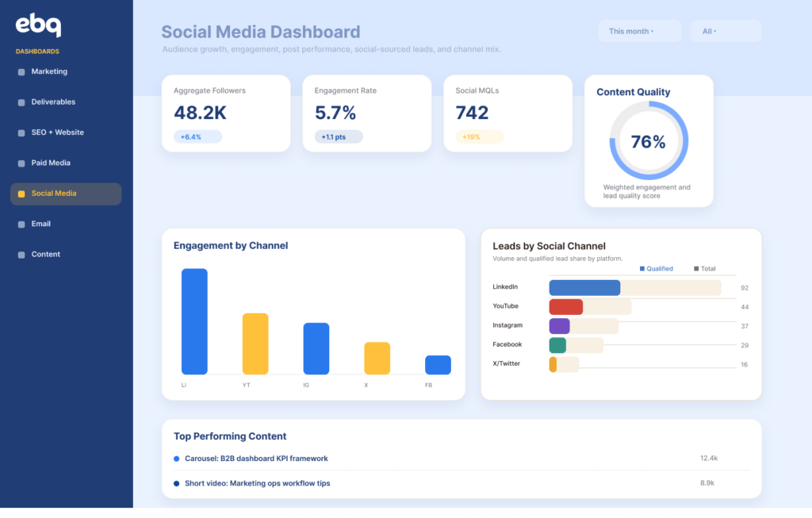
Task: Toggle the Qualified legend item
Action: [x=656, y=269]
